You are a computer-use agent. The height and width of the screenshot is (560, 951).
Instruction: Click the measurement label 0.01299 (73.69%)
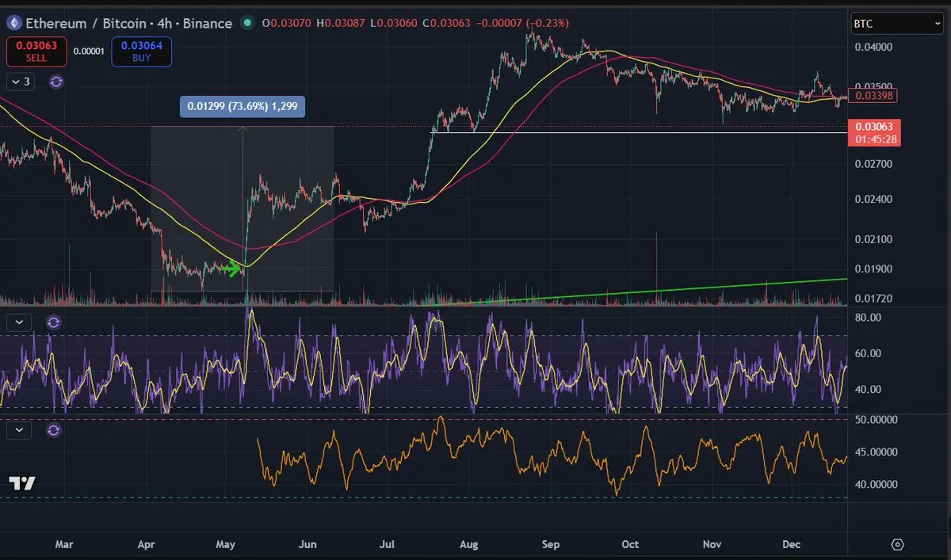[242, 107]
